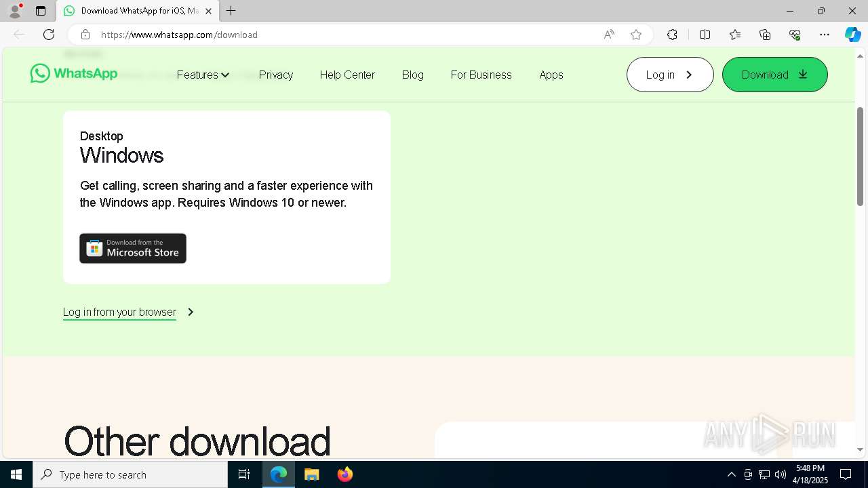This screenshot has width=868, height=488.
Task: Open network status tray icon
Action: (764, 474)
